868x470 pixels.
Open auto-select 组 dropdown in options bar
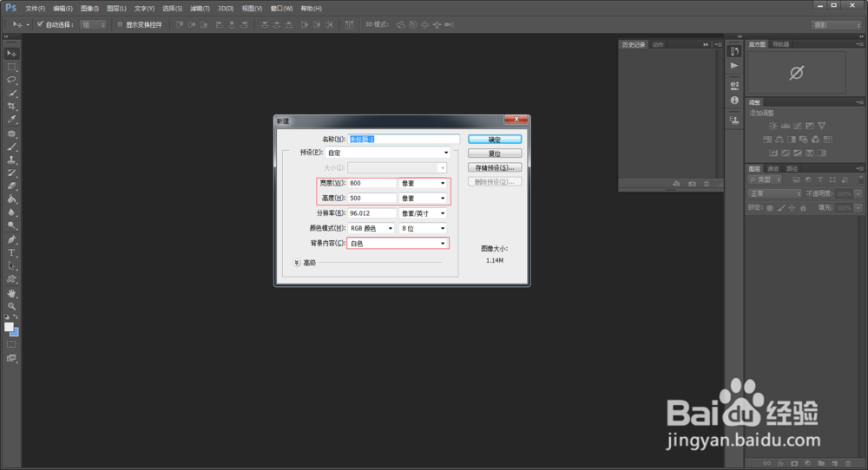[93, 24]
